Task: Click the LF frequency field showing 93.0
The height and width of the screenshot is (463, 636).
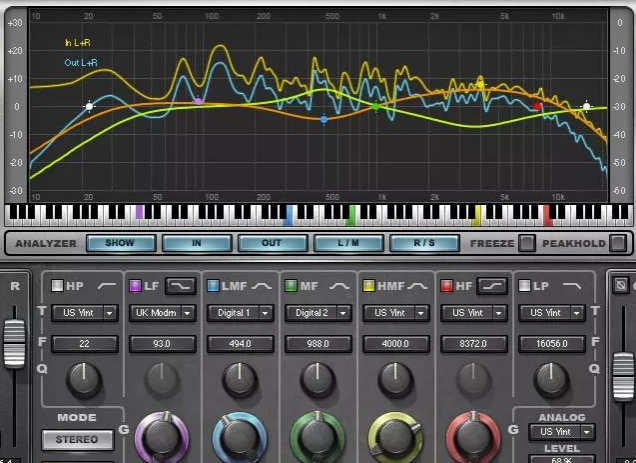Action: tap(163, 344)
